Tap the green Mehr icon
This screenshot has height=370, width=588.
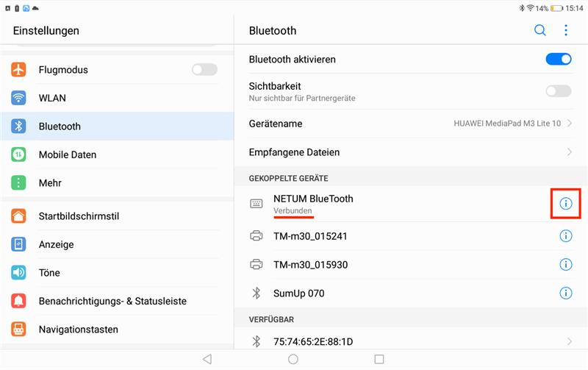point(18,182)
